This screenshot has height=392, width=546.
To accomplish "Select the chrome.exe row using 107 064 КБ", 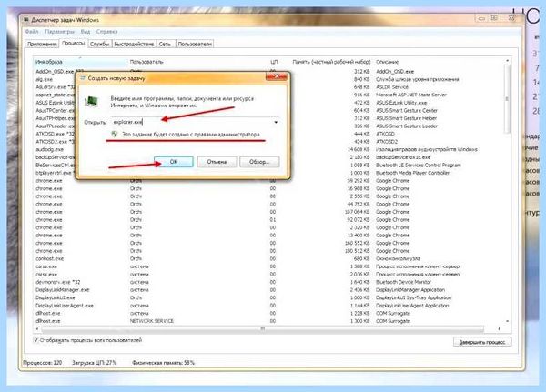I will click(268, 212).
